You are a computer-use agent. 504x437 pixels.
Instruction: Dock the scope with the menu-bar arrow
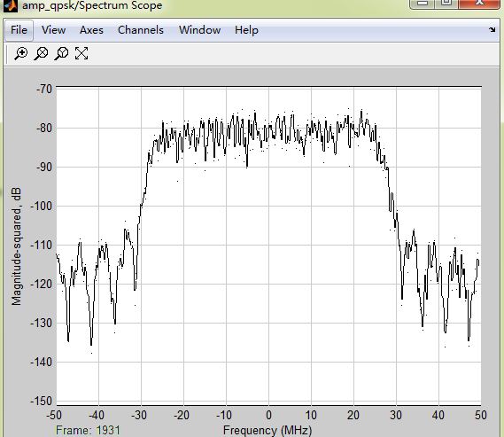pos(492,30)
